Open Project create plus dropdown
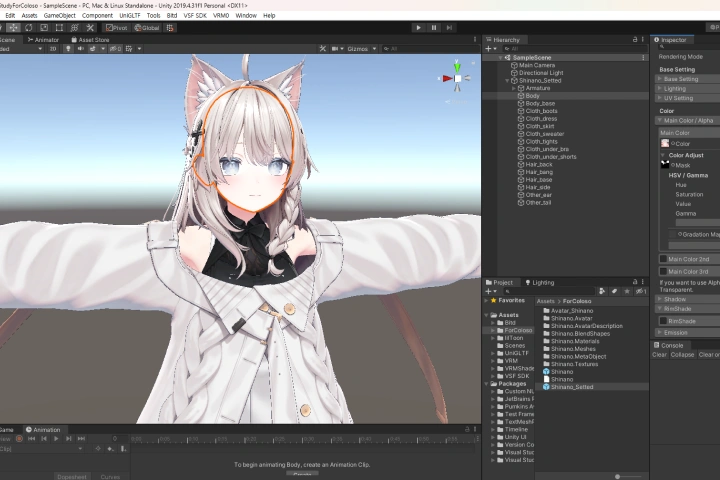The width and height of the screenshot is (720, 480). (x=491, y=291)
